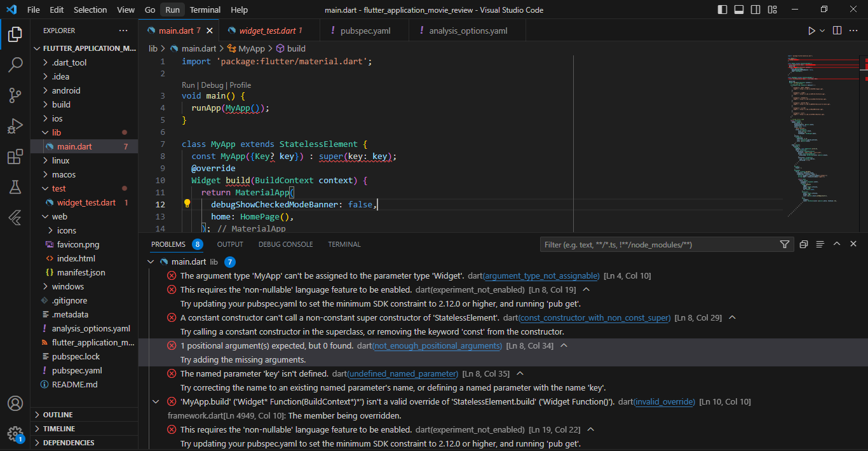The height and width of the screenshot is (451, 868).
Task: Open the Customize Layout icon
Action: [x=772, y=10]
